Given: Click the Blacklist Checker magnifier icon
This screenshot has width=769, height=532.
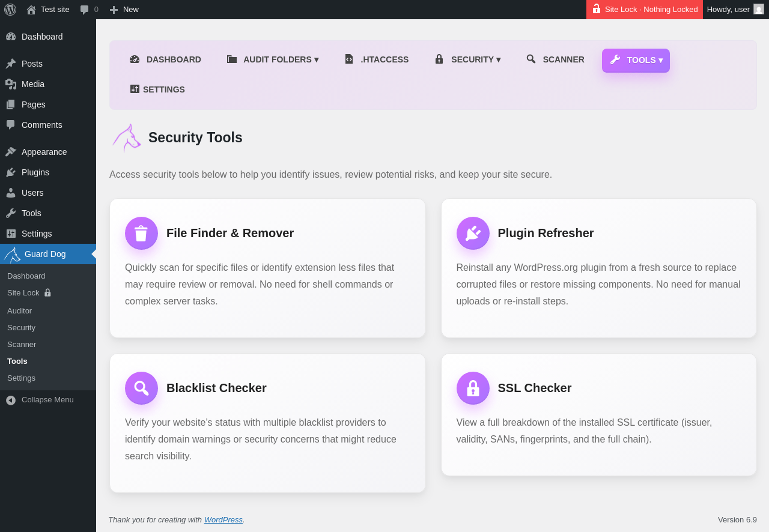Looking at the screenshot, I should [x=141, y=388].
